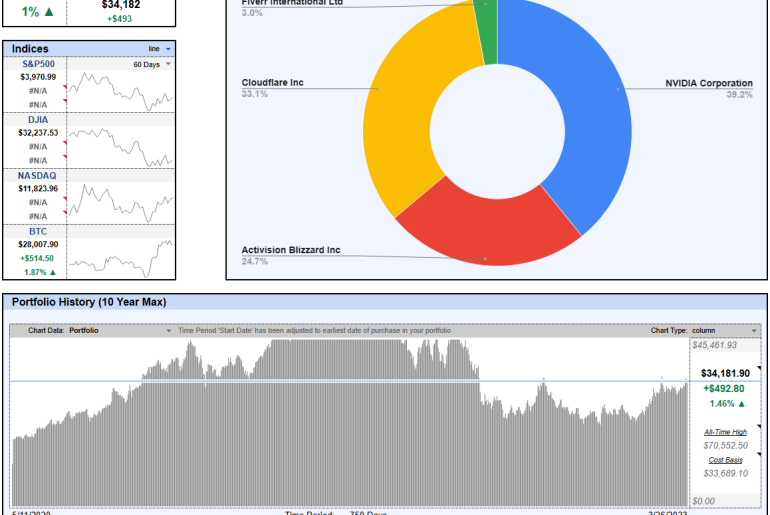This screenshot has width=770, height=515.
Task: Click the green arrow beside BTC 1.87%
Action: click(53, 272)
